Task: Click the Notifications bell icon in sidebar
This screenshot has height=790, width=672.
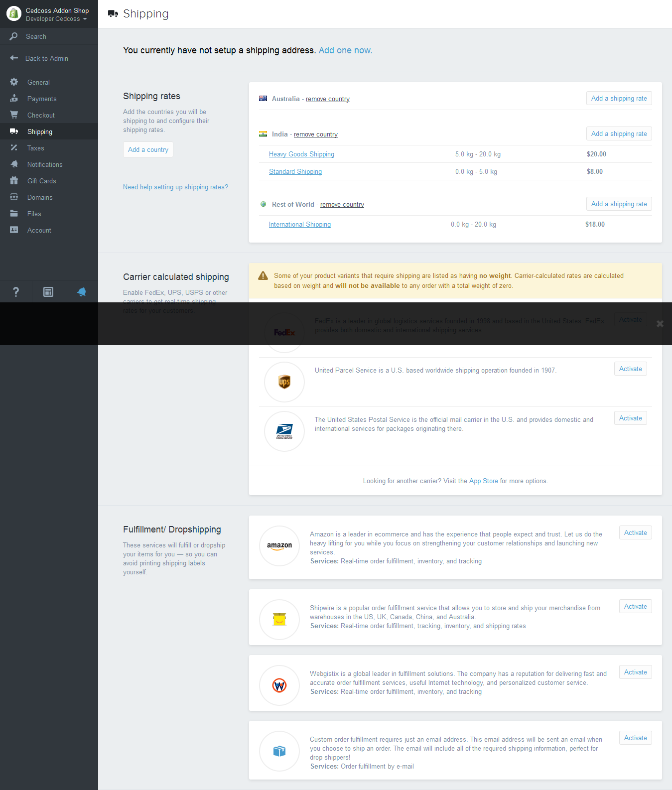Action: click(x=14, y=164)
